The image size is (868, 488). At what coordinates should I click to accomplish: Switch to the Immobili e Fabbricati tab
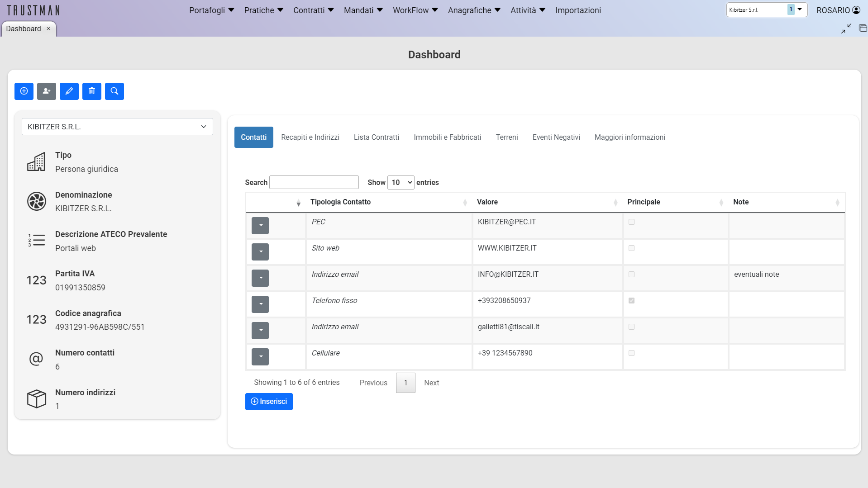pos(448,137)
